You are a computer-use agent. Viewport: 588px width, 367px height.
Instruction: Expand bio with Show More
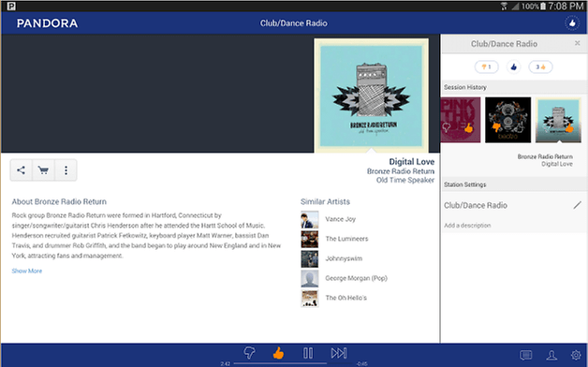point(27,271)
